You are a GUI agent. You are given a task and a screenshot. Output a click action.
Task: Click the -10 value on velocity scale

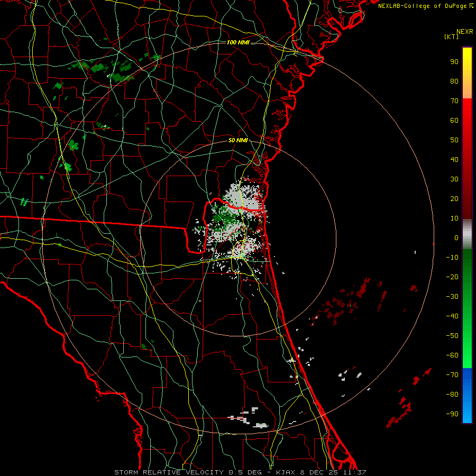[452, 258]
